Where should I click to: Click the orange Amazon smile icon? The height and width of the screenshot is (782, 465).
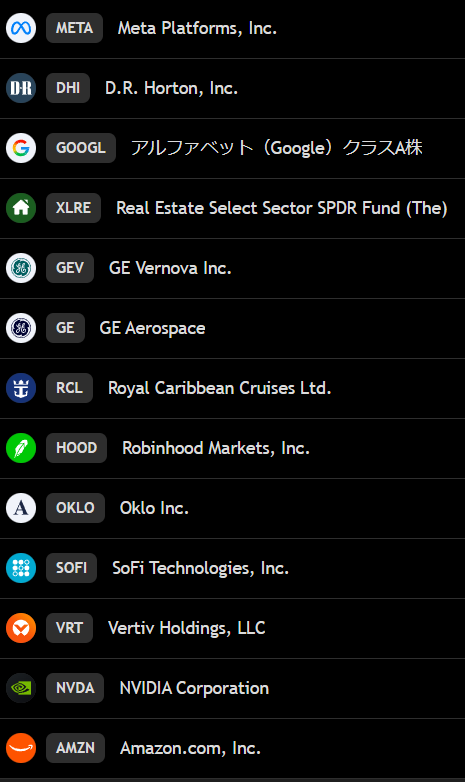pyautogui.click(x=21, y=748)
